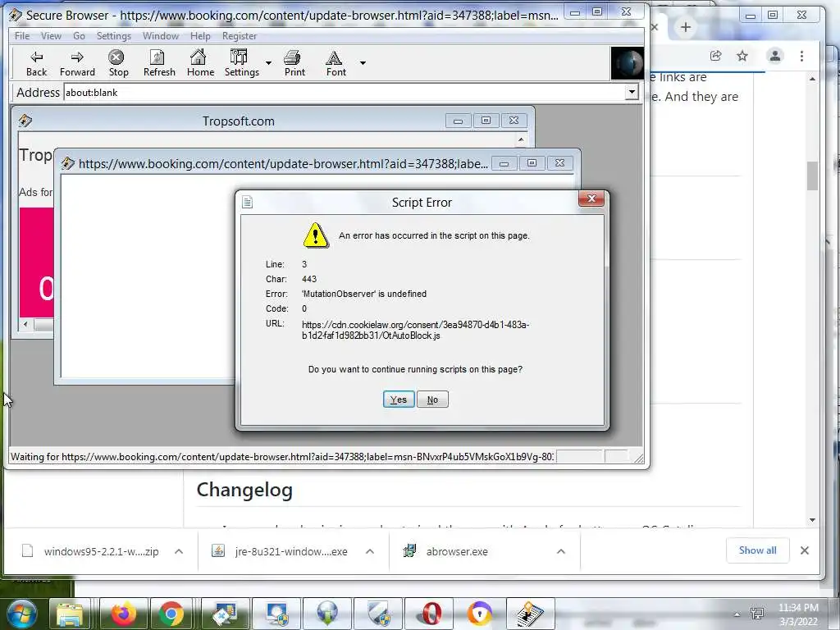
Task: Open Settings toolbar icon
Action: pos(241,63)
